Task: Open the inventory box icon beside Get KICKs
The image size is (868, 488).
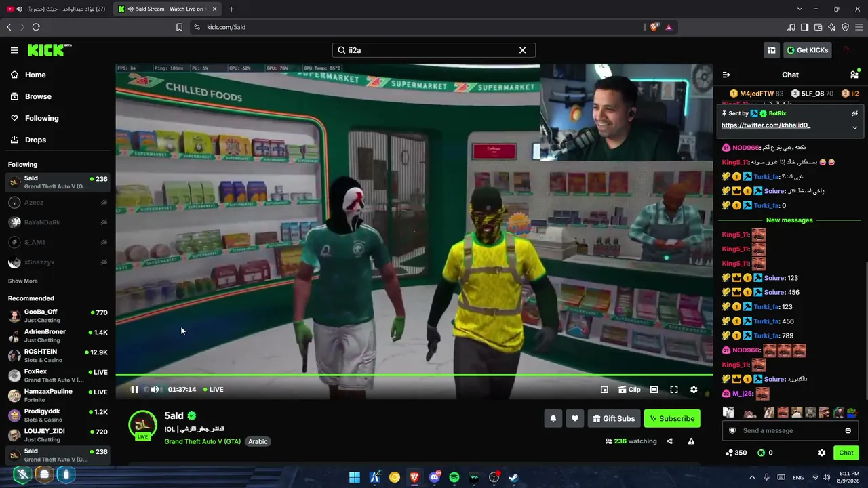Action: [772, 50]
